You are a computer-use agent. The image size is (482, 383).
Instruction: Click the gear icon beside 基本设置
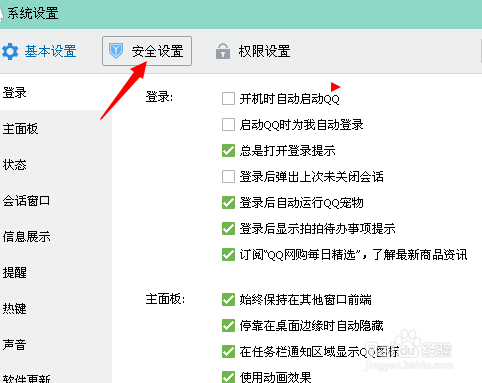(x=10, y=51)
